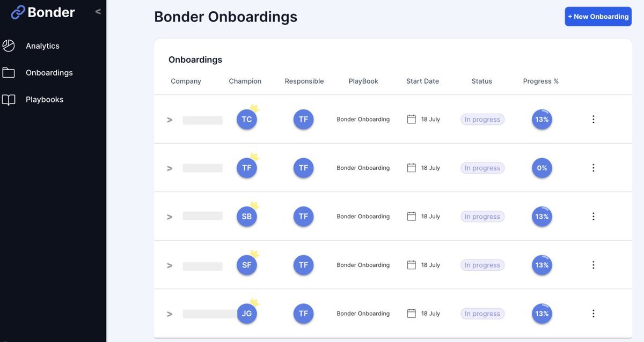Go to the Analytics page
The width and height of the screenshot is (644, 342).
[42, 46]
